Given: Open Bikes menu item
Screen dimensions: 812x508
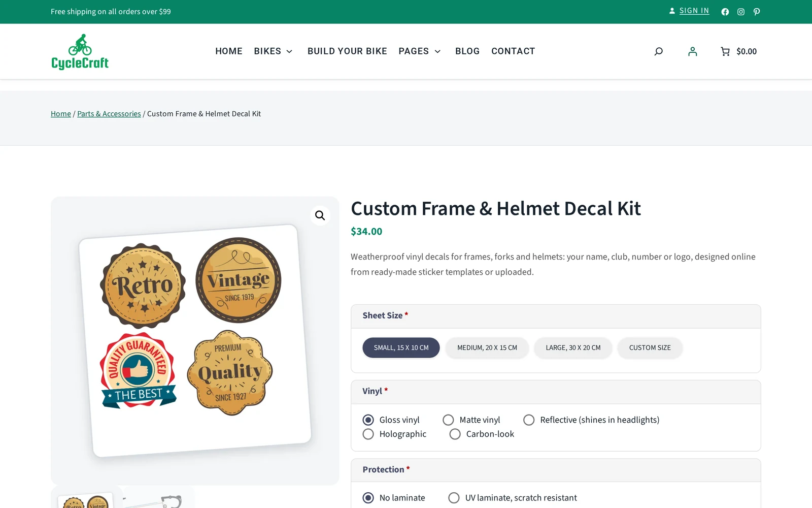Looking at the screenshot, I should [267, 51].
